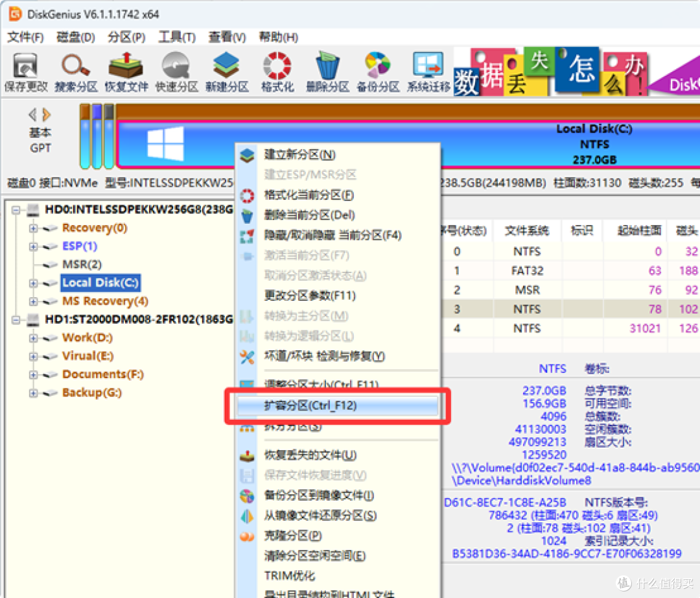Expand the Recovery(0) partition node
Viewport: 700px width, 598px height.
click(x=34, y=228)
